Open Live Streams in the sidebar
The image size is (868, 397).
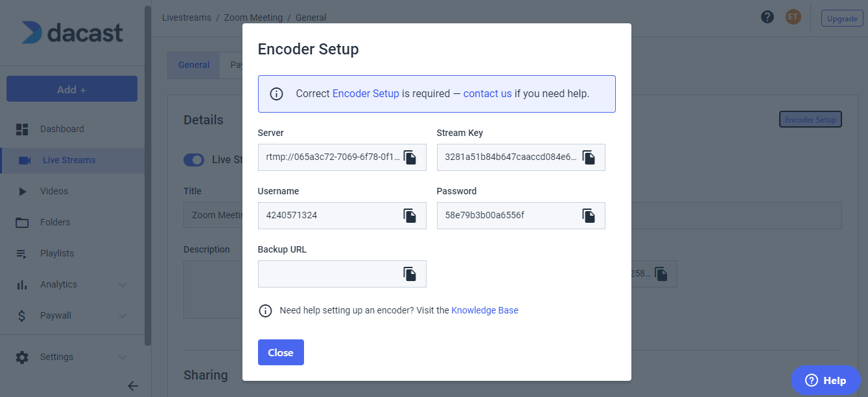click(x=69, y=160)
